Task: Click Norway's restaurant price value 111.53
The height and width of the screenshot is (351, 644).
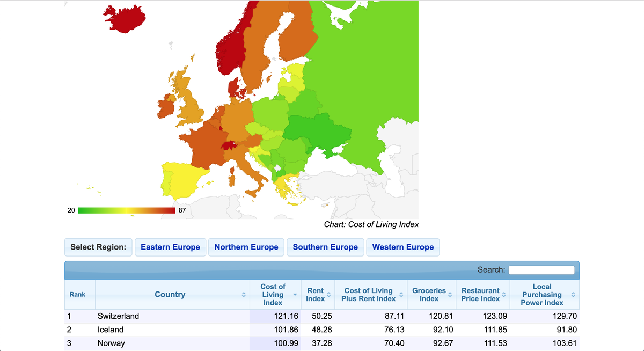Action: point(494,343)
